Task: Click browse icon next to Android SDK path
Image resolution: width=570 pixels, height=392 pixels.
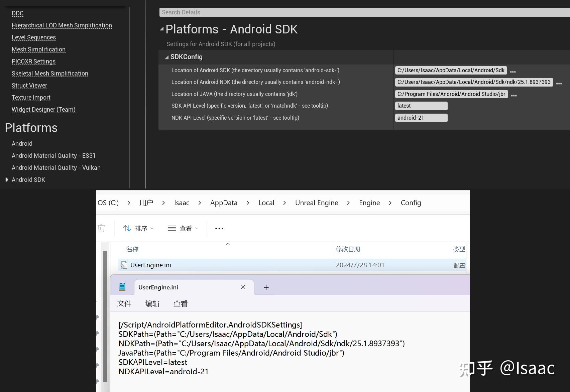Action: tap(513, 71)
